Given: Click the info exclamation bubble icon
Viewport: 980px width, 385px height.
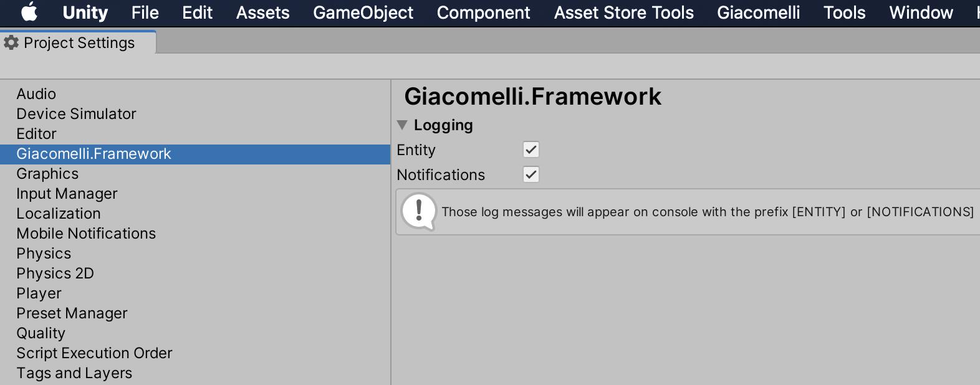Looking at the screenshot, I should pos(419,212).
